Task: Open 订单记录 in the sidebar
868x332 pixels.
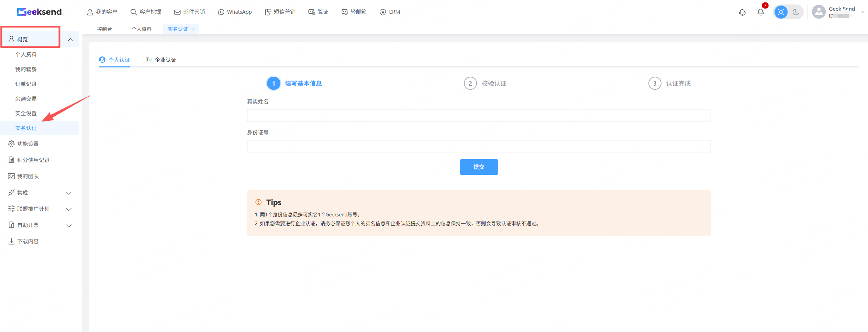Action: pos(26,84)
